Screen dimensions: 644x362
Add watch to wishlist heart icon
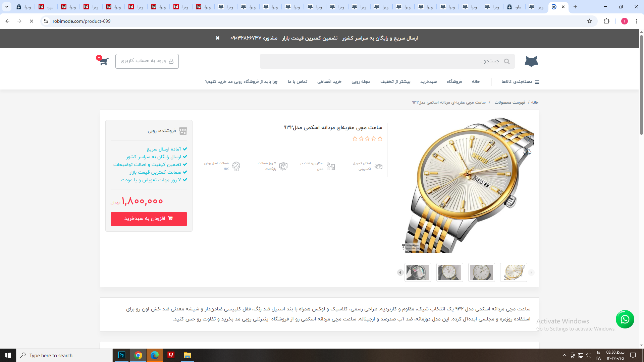(528, 138)
